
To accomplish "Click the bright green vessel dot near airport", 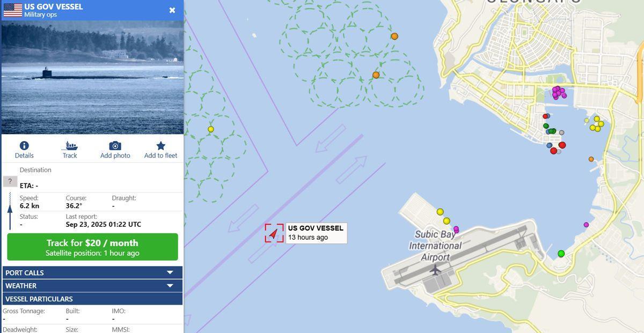I will 561,253.
